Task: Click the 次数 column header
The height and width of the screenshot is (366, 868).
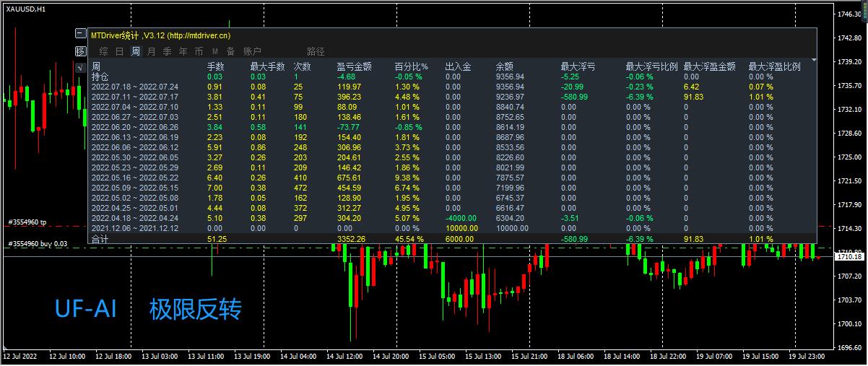Action: (303, 66)
